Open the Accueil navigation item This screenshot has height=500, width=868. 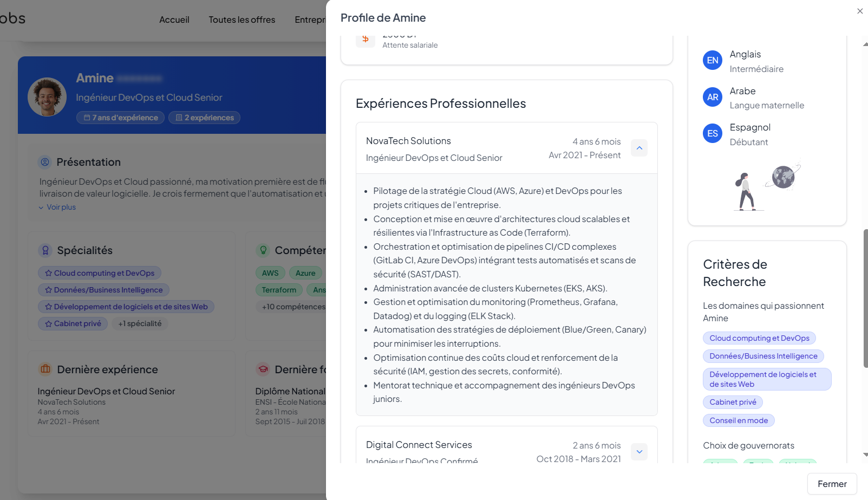tap(174, 20)
